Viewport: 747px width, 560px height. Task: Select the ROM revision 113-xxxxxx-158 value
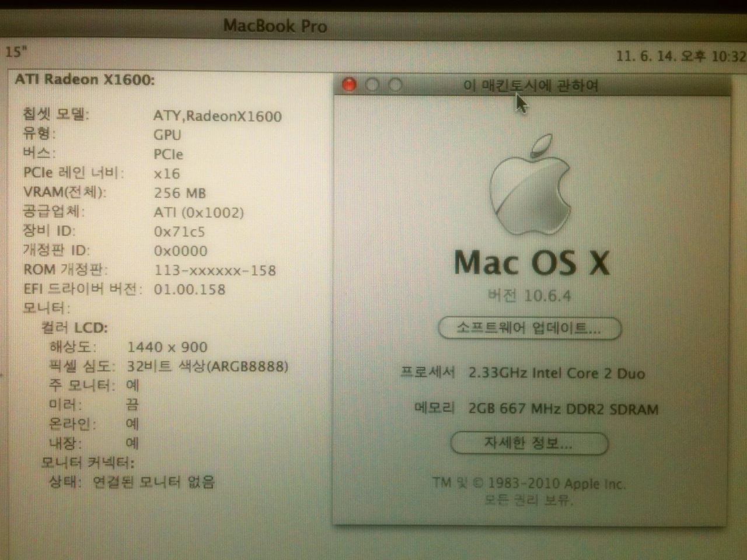tap(215, 270)
